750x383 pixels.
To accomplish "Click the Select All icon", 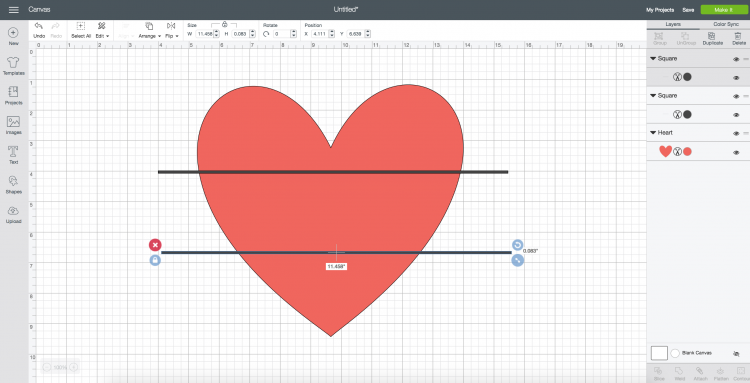I will [81, 26].
